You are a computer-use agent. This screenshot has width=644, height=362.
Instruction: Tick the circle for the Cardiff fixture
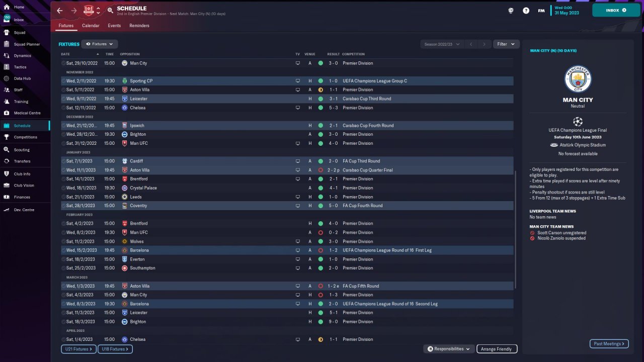pos(63,161)
